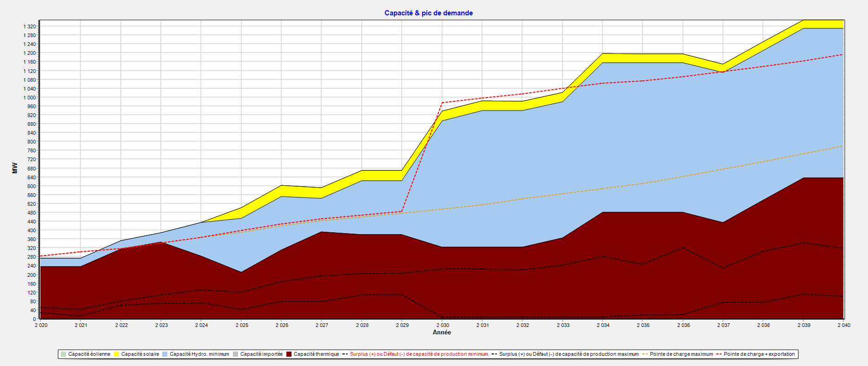This screenshot has height=366, width=868.
Task: Click the 'Capacité Hydro. minimum' legend label
Action: (x=199, y=354)
